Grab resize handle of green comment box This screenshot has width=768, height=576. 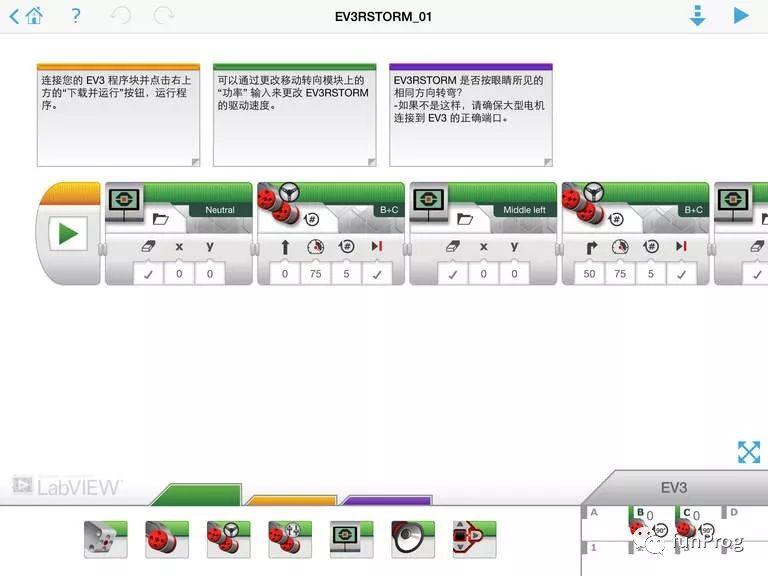pyautogui.click(x=371, y=162)
